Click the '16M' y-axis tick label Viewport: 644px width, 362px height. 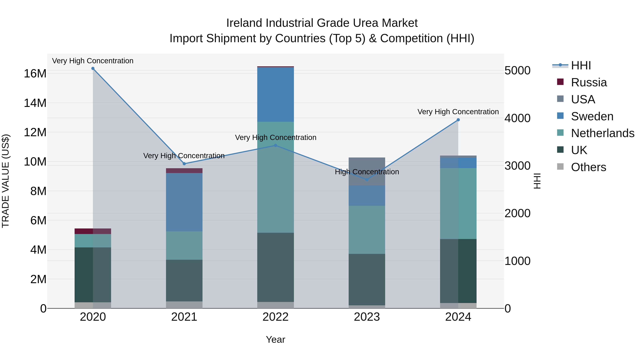click(35, 74)
